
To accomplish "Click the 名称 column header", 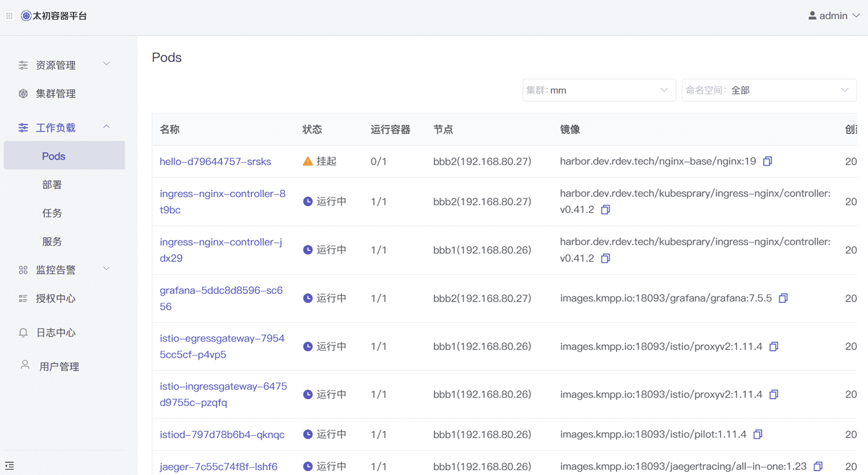I will point(170,129).
